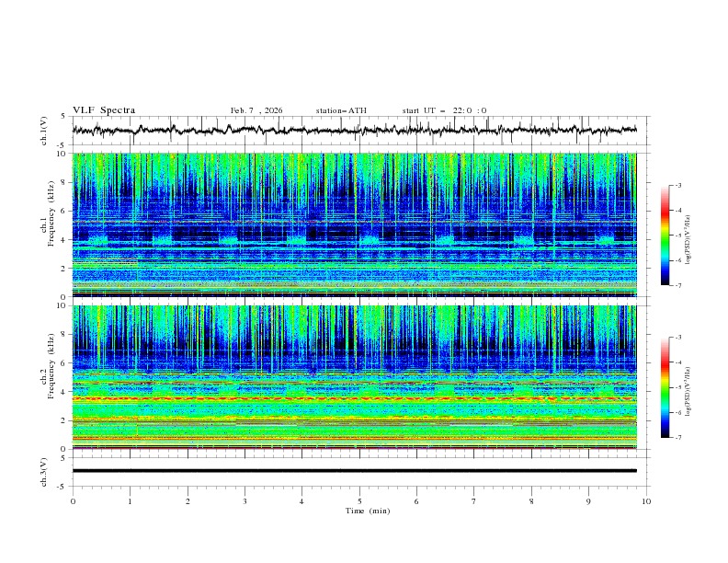Click time axis tick label "0"
Screen dimensions: 728x563
click(x=73, y=501)
